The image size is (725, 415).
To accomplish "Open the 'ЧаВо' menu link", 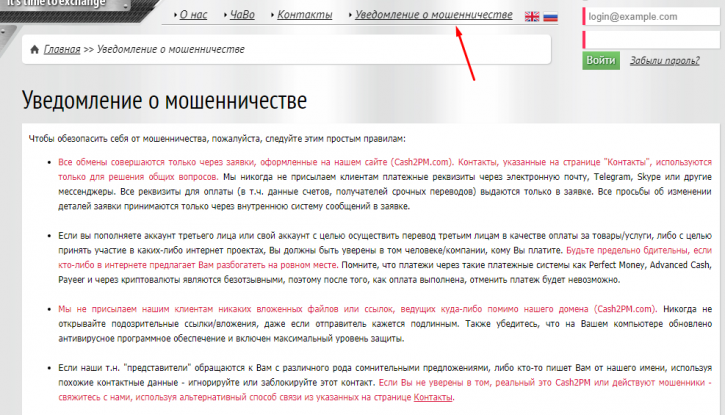I will point(242,15).
